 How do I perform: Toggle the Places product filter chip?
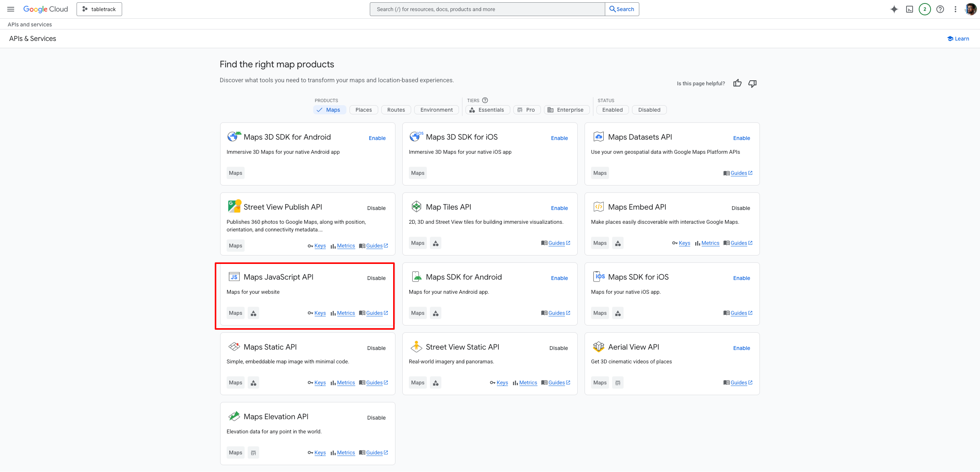(363, 110)
